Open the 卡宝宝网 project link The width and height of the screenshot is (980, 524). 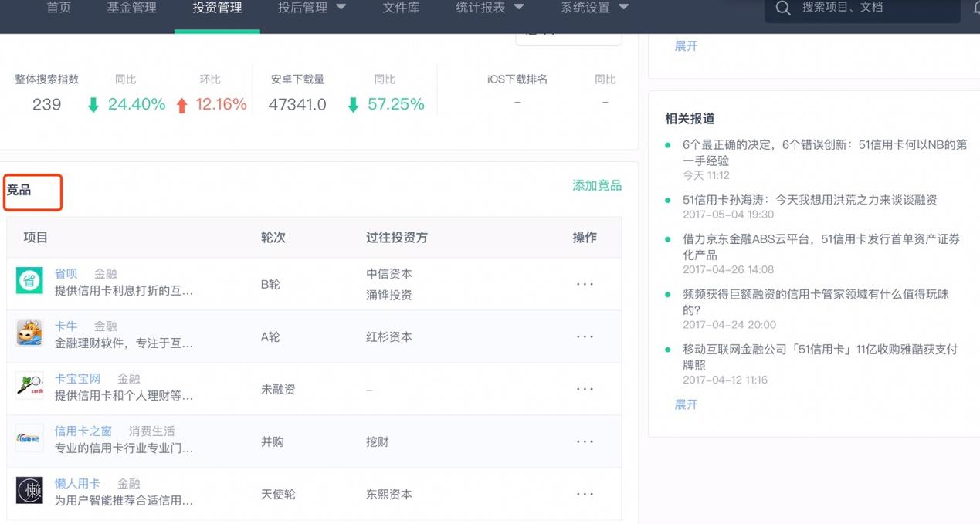coord(77,379)
